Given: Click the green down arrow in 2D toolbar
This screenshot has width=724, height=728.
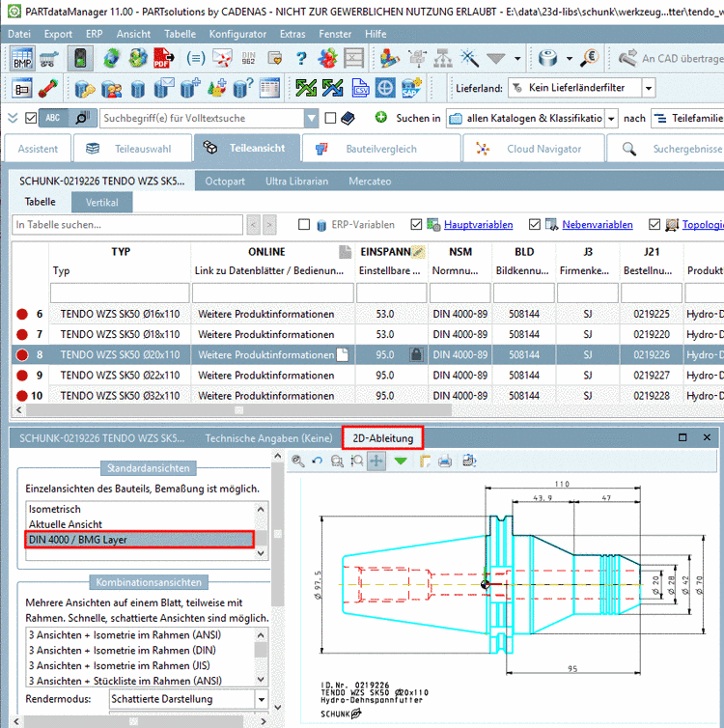Looking at the screenshot, I should tap(400, 462).
